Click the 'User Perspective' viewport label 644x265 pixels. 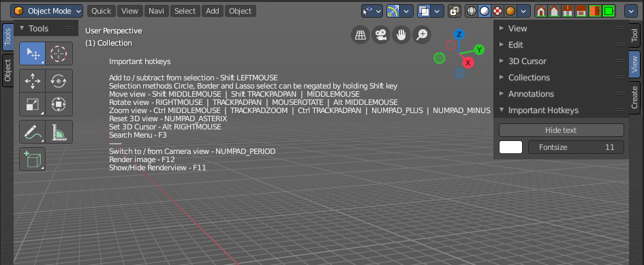(114, 31)
